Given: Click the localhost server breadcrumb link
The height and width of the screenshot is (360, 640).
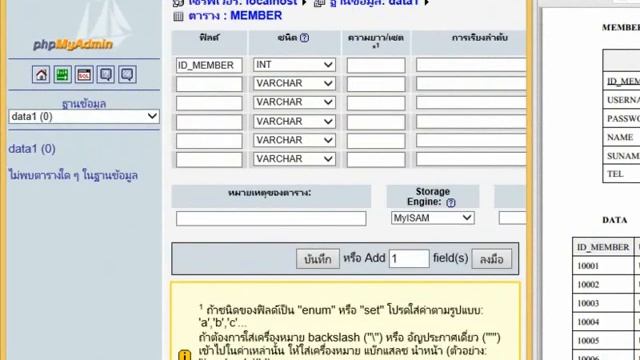Looking at the screenshot, I should (x=243, y=2).
